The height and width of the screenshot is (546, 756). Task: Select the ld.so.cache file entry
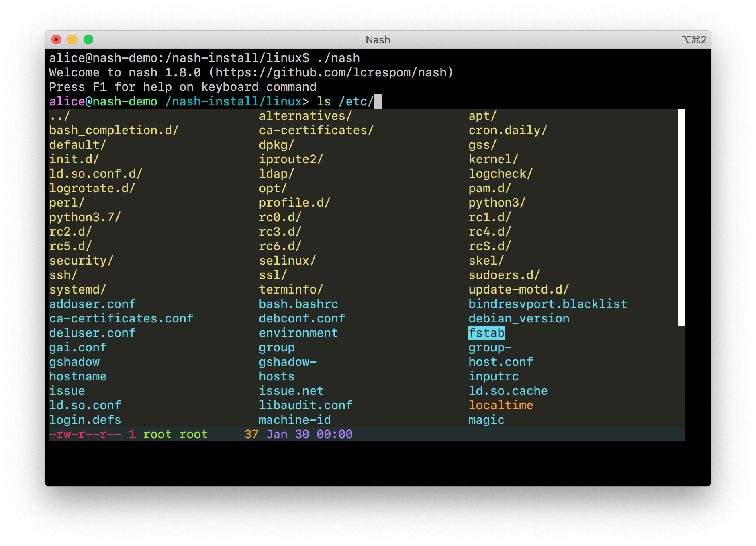[x=508, y=391]
